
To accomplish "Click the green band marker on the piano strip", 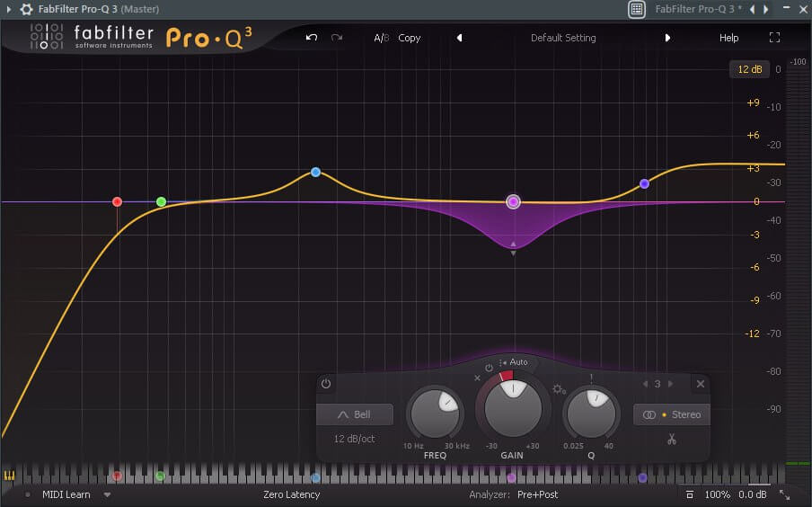I will click(160, 476).
